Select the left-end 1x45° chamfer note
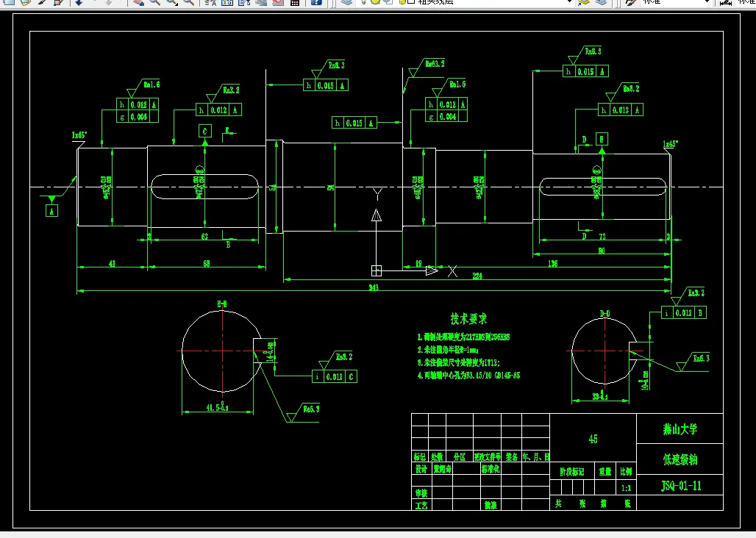Screen dimensions: 756x538 [x=79, y=134]
